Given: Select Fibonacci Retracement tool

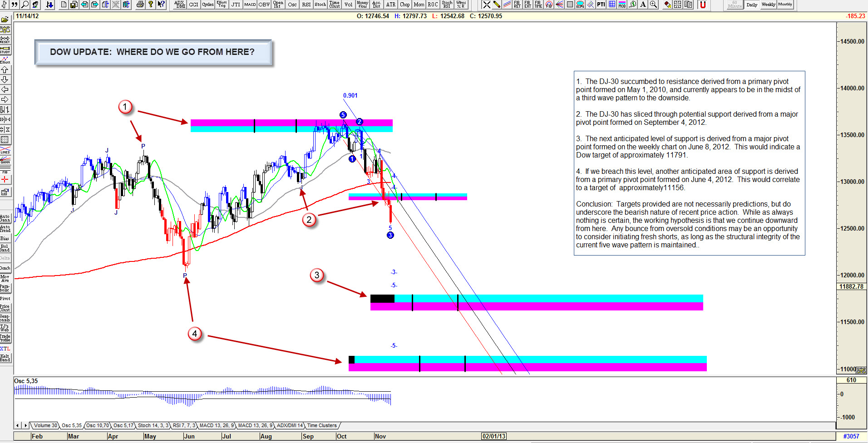Looking at the screenshot, I should [x=517, y=5].
